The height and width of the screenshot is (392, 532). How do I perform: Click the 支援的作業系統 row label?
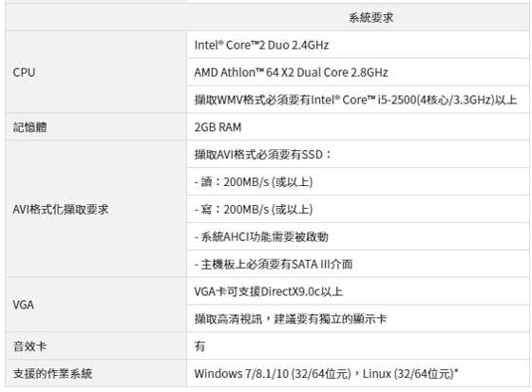(x=52, y=374)
